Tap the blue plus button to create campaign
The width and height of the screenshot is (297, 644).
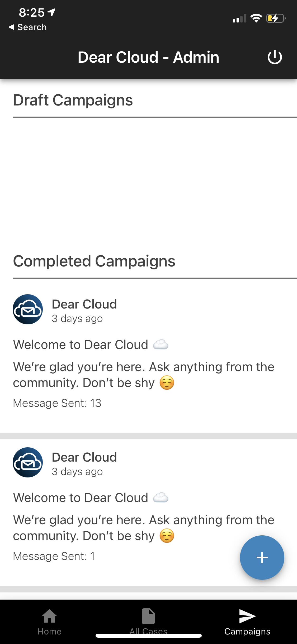pos(262,557)
